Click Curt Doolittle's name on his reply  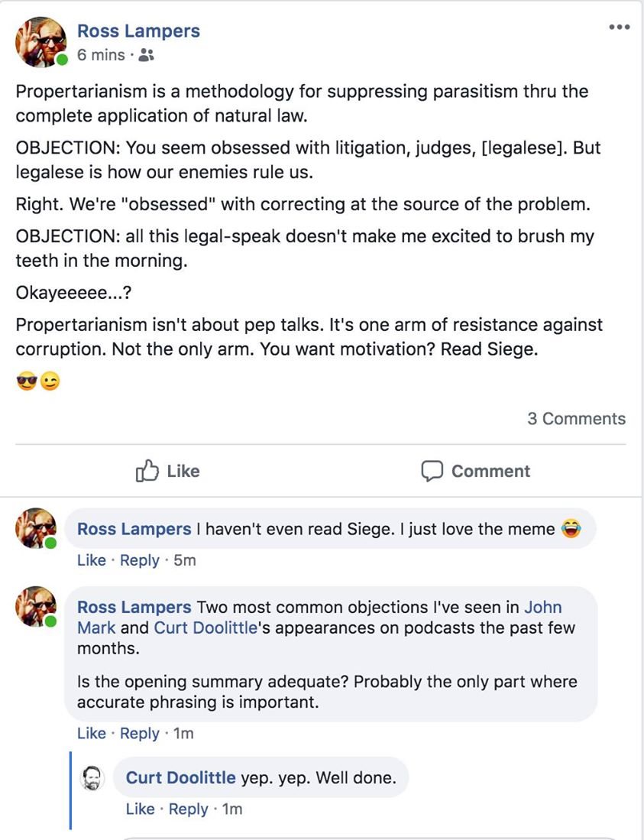180,778
